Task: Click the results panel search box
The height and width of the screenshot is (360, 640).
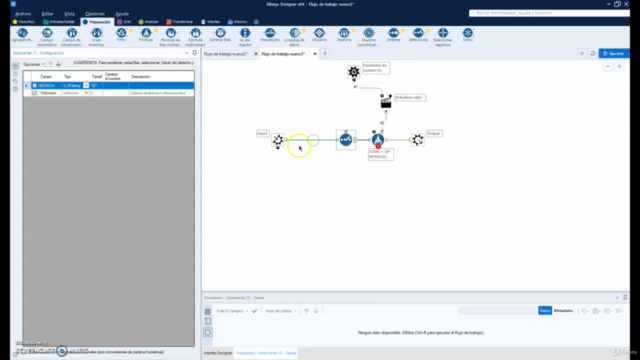Action: point(497,311)
